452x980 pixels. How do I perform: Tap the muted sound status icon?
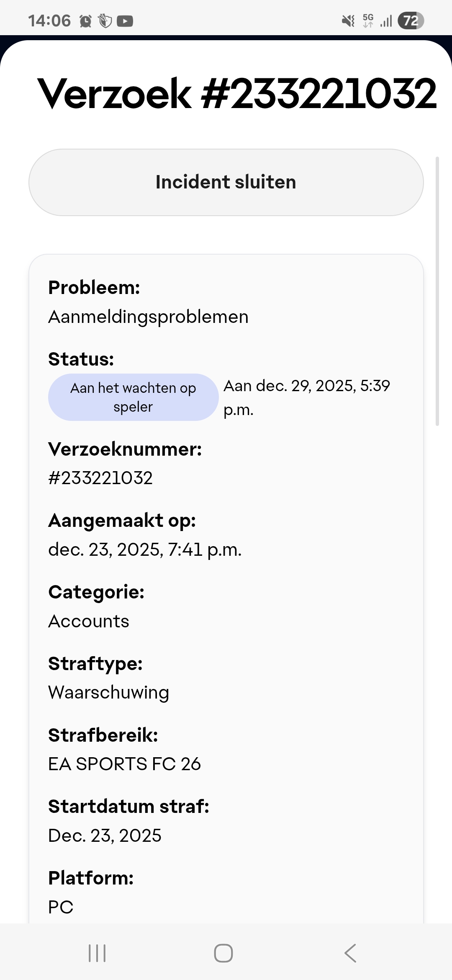click(348, 21)
